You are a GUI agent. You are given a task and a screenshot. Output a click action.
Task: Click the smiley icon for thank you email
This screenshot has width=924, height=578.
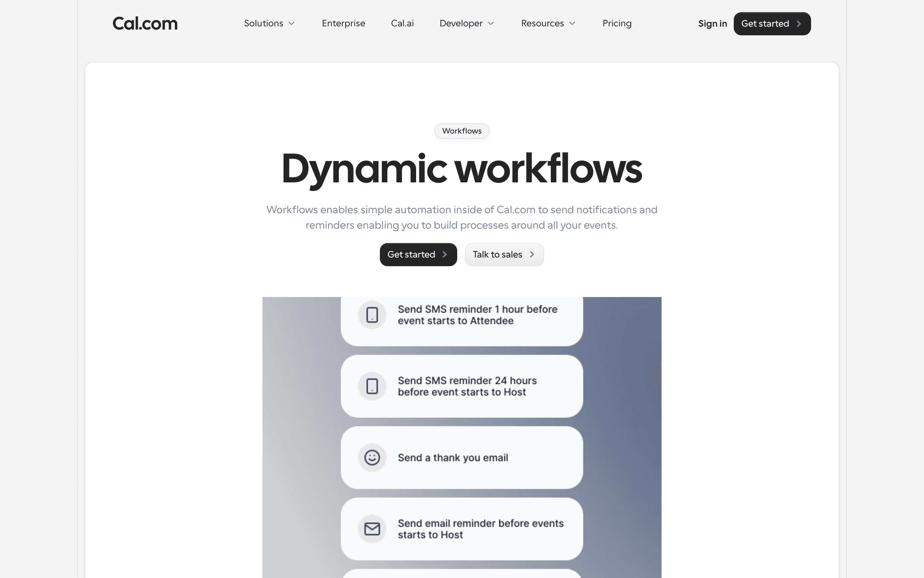point(372,458)
